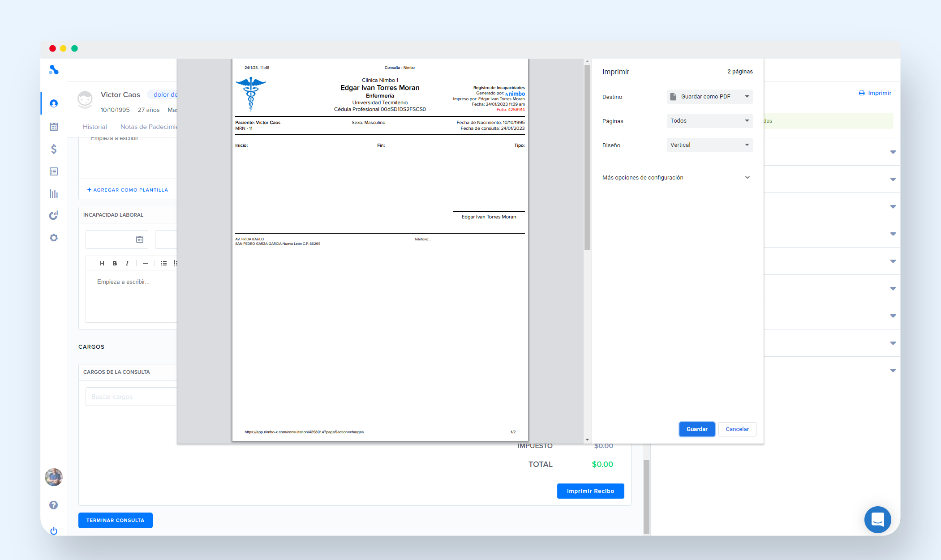Screen dimensions: 941x560
Task: Open the Páginas Todos dropdown
Action: point(709,121)
